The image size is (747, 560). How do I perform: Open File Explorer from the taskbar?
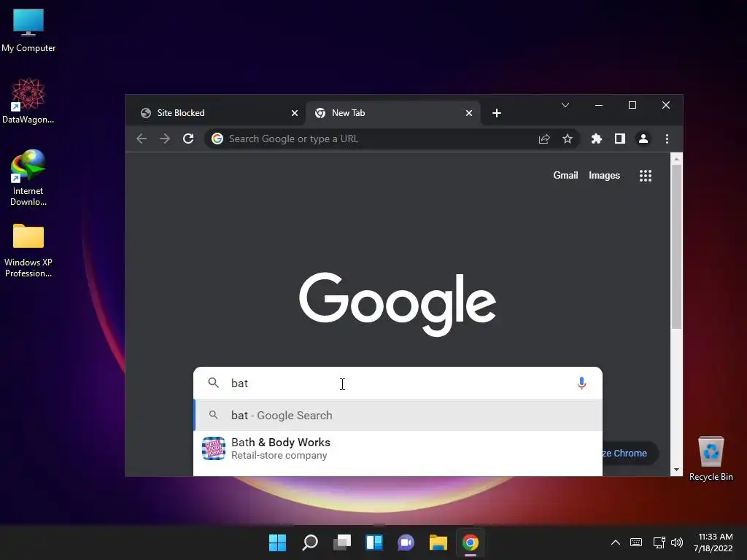click(438, 542)
